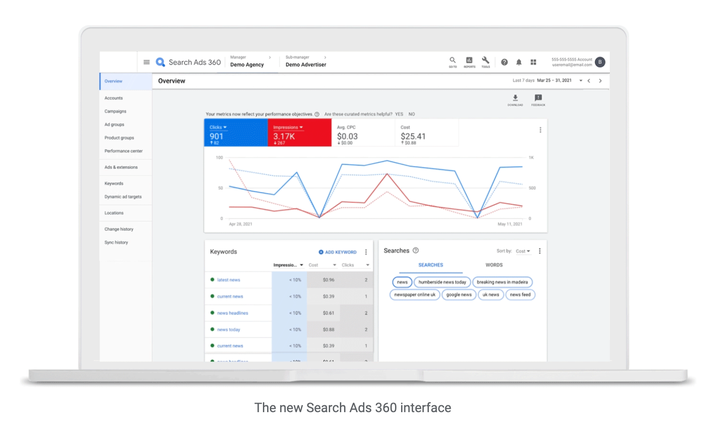
Task: Switch to the SEARCHES tab
Action: tap(431, 265)
